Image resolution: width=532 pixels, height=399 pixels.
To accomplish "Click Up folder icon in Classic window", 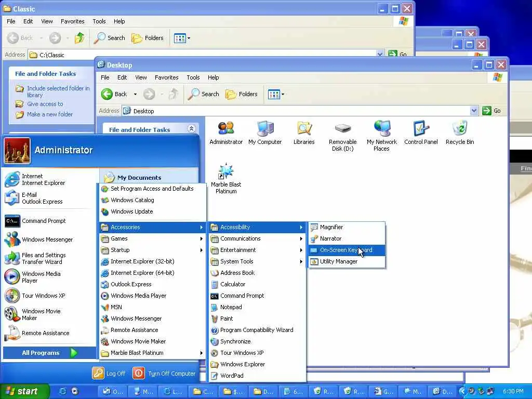I will coord(79,37).
